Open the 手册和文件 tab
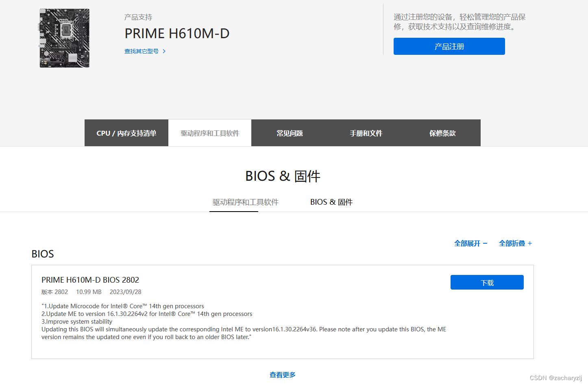Screen dimensions: 588x385 (x=366, y=133)
